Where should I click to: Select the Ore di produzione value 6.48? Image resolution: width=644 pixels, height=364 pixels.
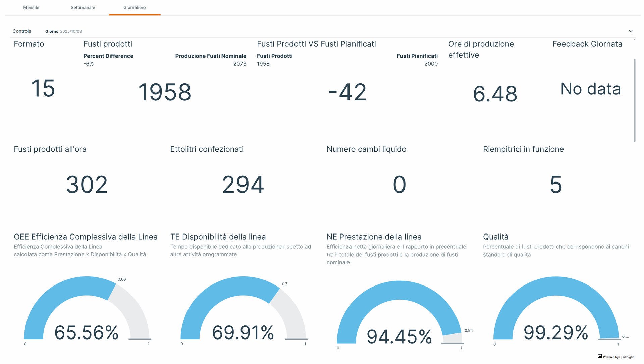495,94
